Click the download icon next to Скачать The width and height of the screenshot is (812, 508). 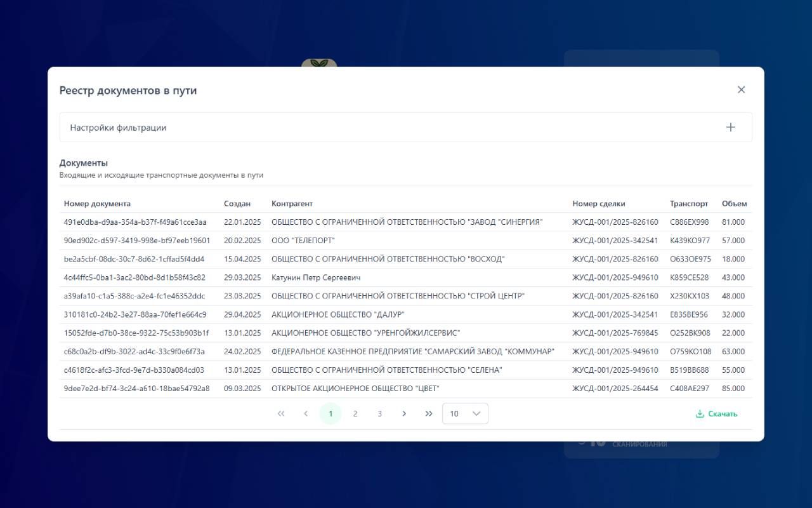(700, 414)
